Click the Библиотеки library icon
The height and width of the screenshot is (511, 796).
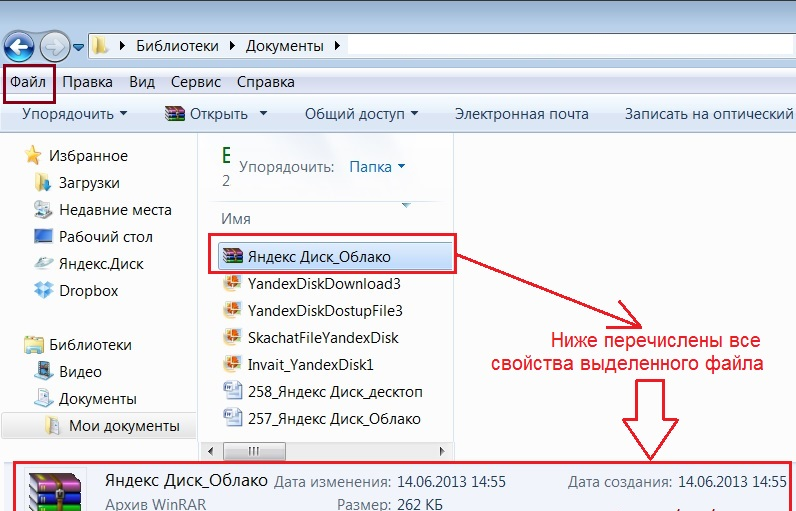tap(34, 345)
